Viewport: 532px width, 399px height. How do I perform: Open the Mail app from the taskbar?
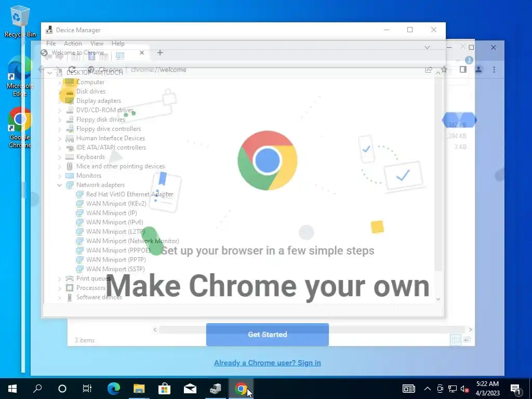190,389
